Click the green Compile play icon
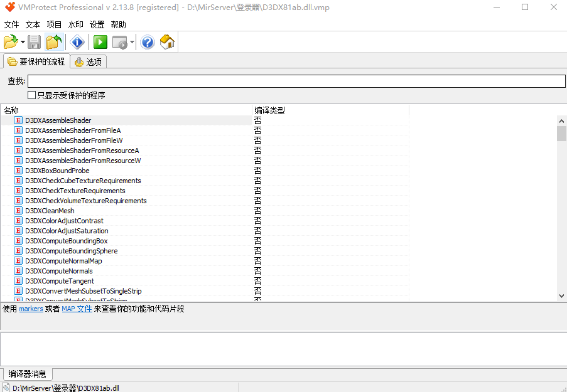The height and width of the screenshot is (392, 567). (100, 42)
